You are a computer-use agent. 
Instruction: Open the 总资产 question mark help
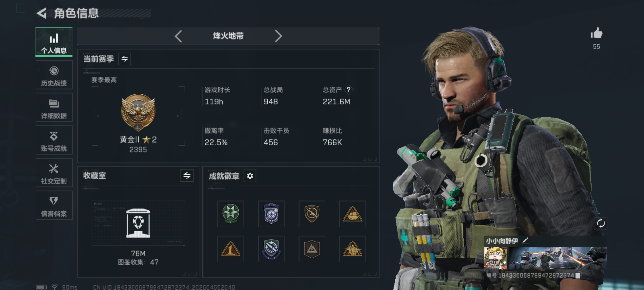349,90
